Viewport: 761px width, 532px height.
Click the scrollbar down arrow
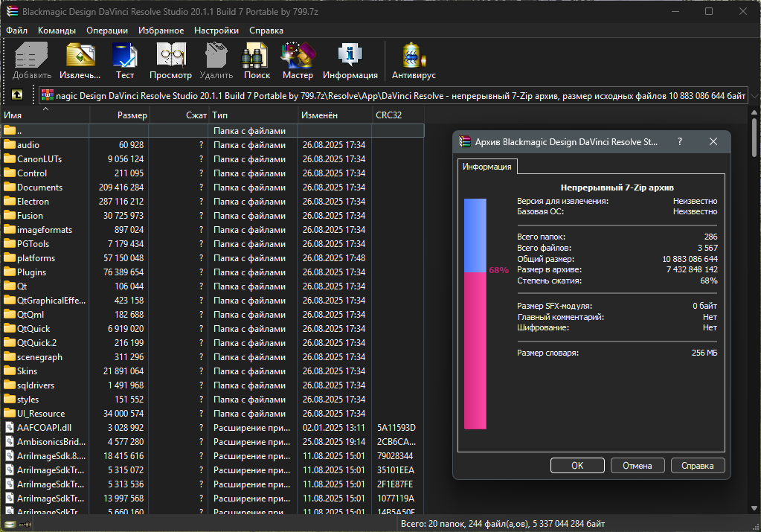click(754, 508)
